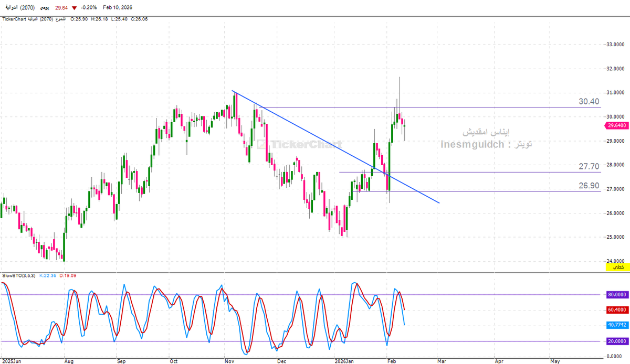Click the red 60.4000 stochastic value tag

point(618,310)
